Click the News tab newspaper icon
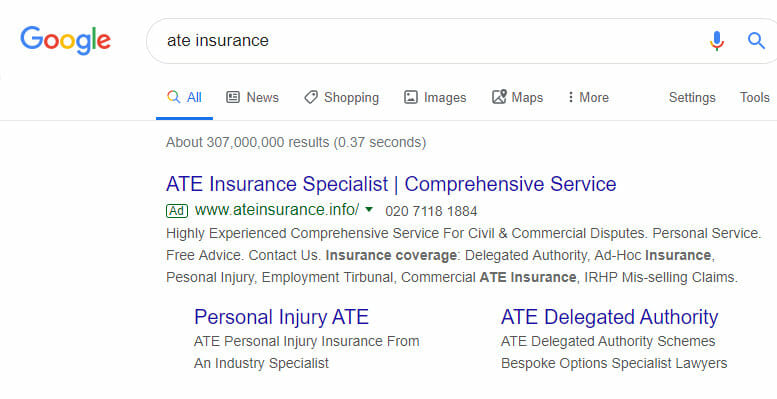The height and width of the screenshot is (399, 777). coord(233,97)
